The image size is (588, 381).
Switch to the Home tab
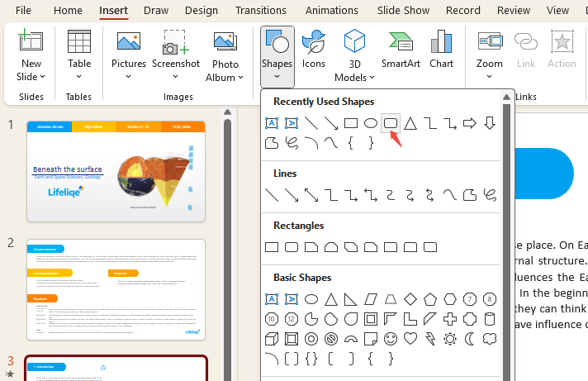point(68,11)
